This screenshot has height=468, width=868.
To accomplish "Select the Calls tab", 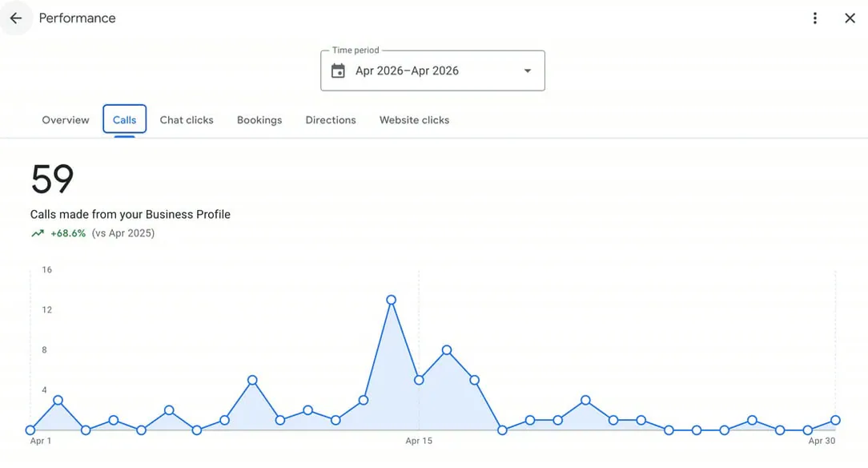I will click(125, 119).
